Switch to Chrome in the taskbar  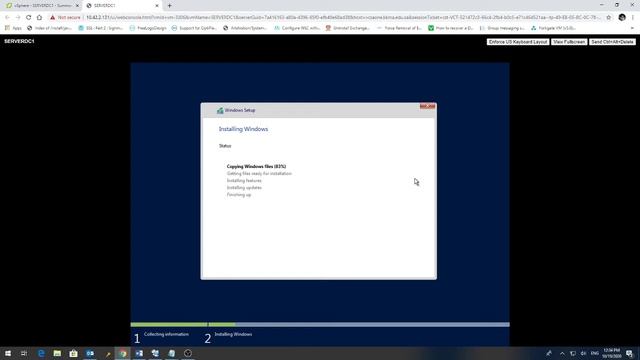[x=123, y=353]
